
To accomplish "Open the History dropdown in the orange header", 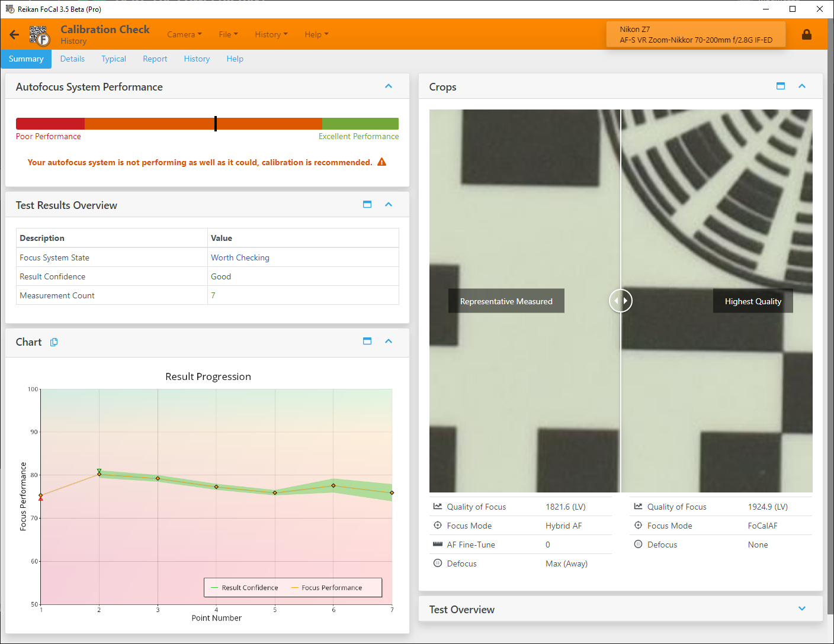I will [271, 34].
